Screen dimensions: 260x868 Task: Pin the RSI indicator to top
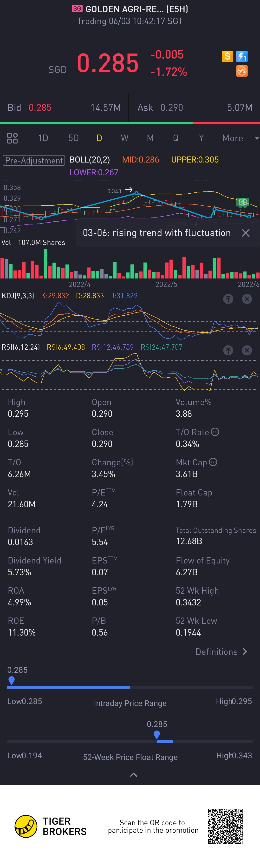228,350
